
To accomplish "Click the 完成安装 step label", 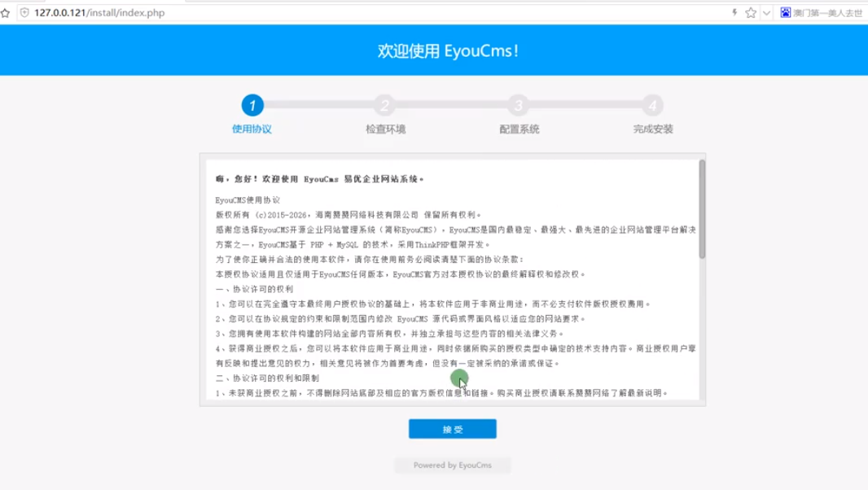I will [x=653, y=129].
